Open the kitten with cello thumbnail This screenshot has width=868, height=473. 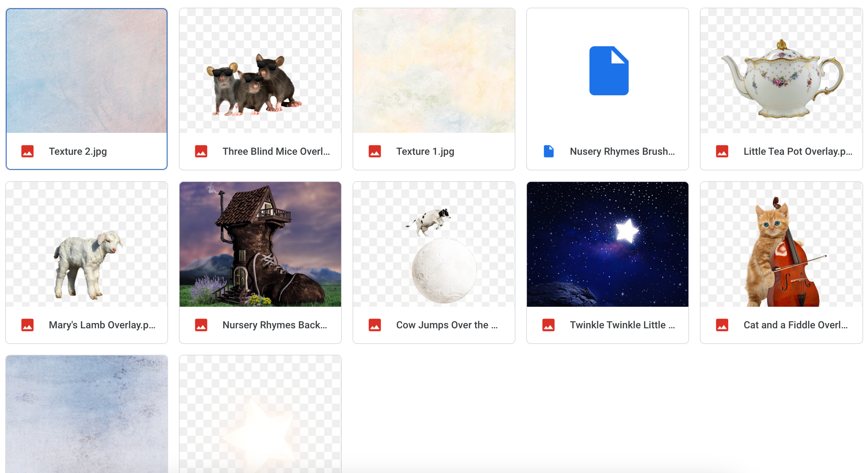click(x=781, y=244)
